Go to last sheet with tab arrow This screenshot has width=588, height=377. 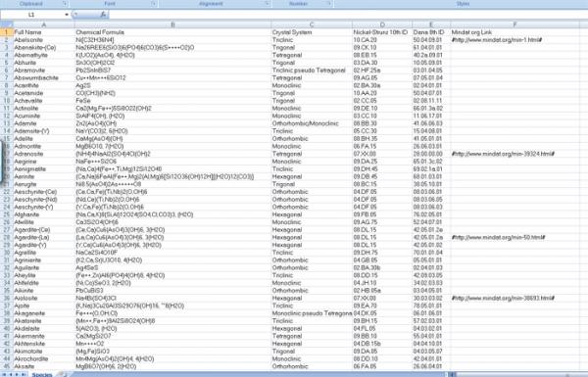(x=24, y=374)
